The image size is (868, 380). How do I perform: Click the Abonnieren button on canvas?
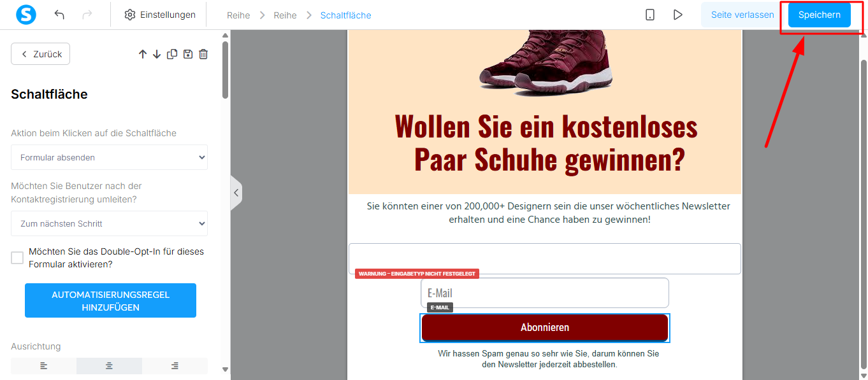[x=545, y=328]
